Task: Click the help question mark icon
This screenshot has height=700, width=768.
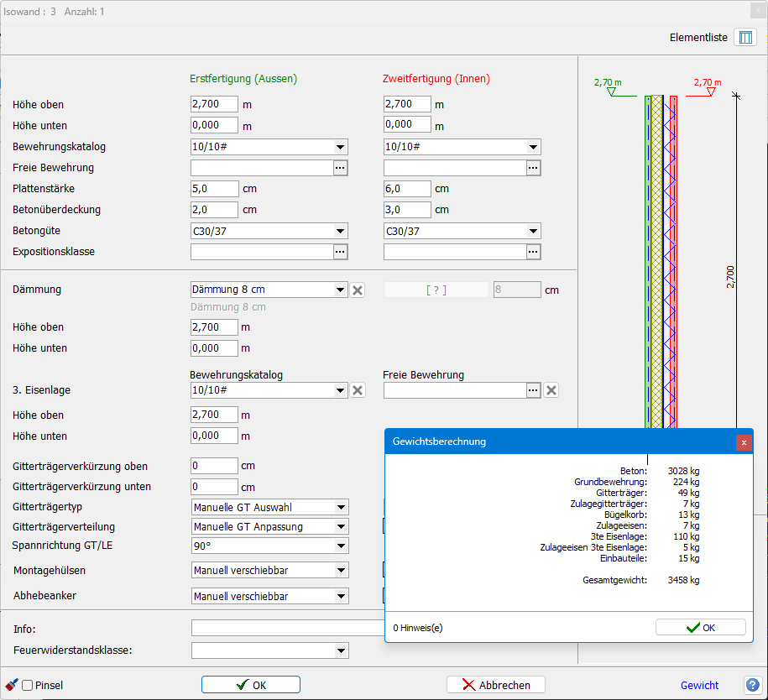Action: point(753,685)
